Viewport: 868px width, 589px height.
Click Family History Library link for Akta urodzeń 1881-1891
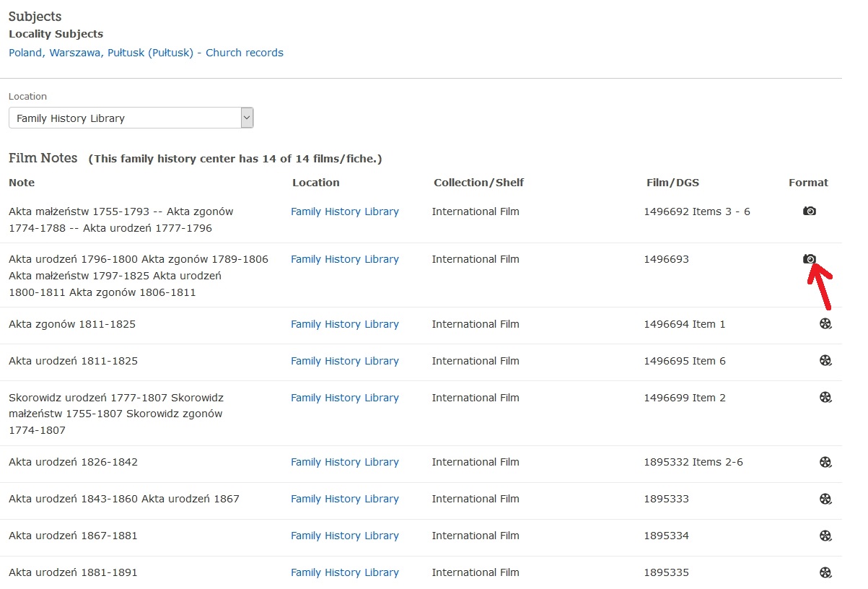[x=344, y=572]
